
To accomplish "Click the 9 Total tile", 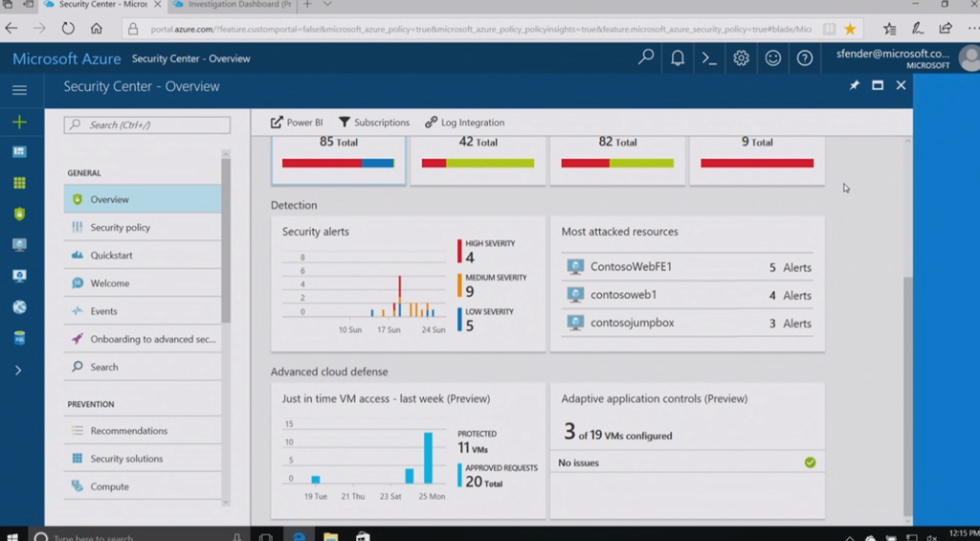I will pyautogui.click(x=757, y=160).
